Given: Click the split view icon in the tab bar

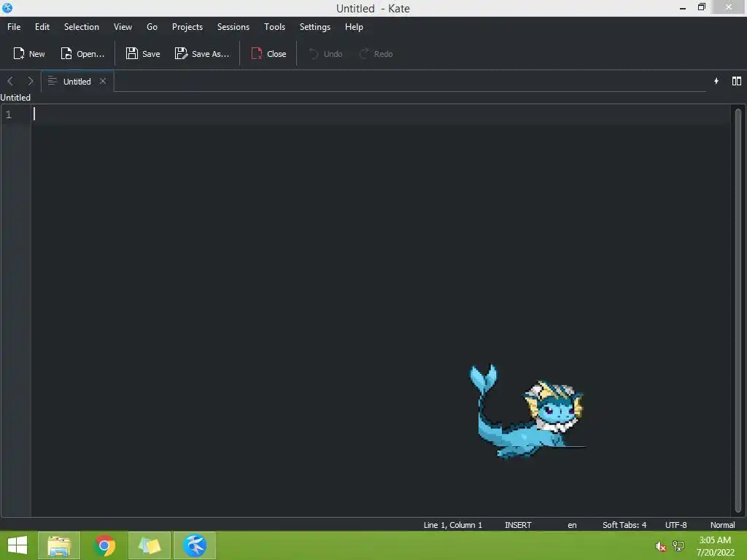Looking at the screenshot, I should point(737,81).
